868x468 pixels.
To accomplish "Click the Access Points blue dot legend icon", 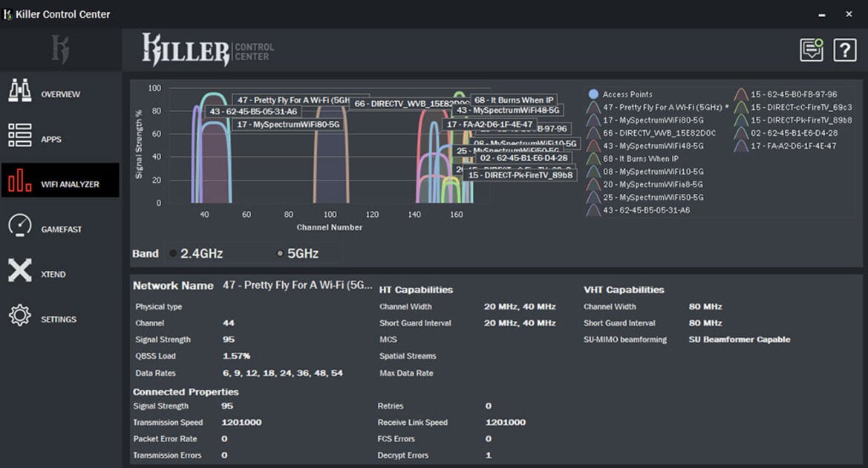I will click(593, 94).
